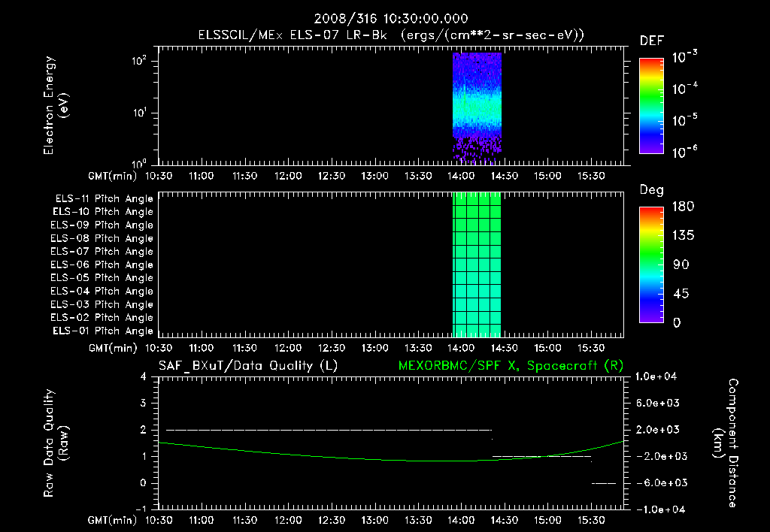Click the Deg pitch angle color bar
770x532 pixels.
coord(652,265)
